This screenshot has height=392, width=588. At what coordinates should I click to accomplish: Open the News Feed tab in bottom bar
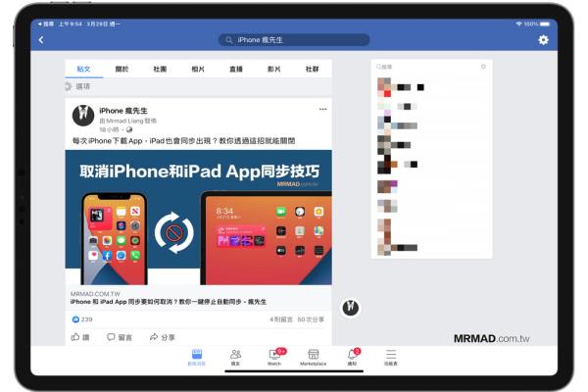197,357
